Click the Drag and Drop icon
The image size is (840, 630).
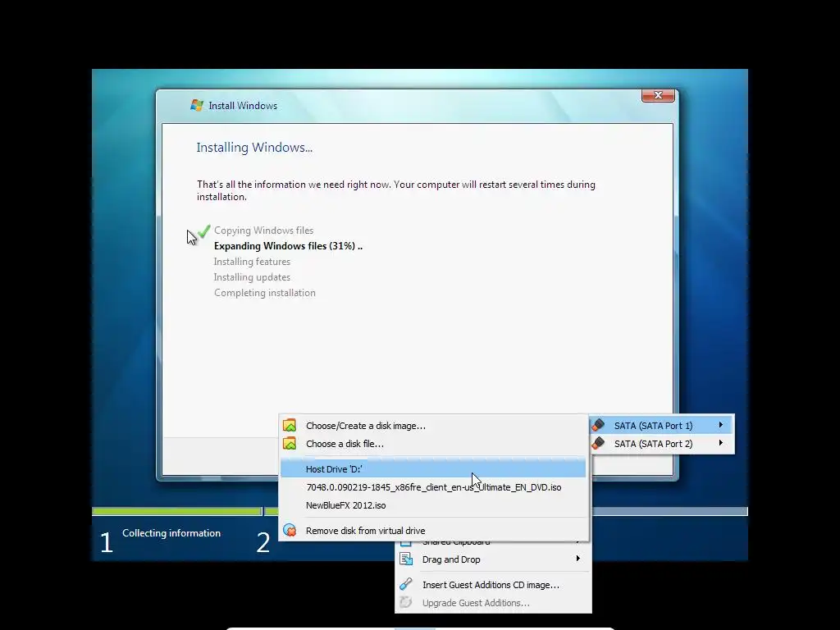(406, 559)
